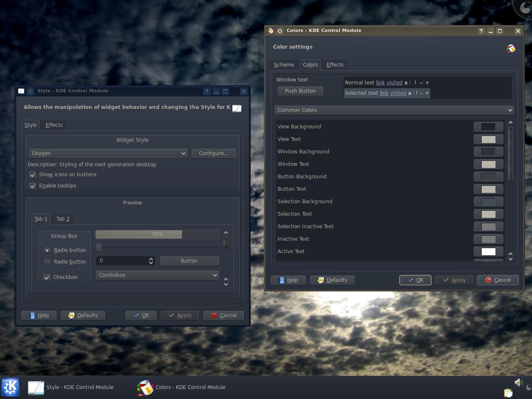Click Cancel in the Style window
Viewport: 532px width, 399px height.
(x=224, y=315)
